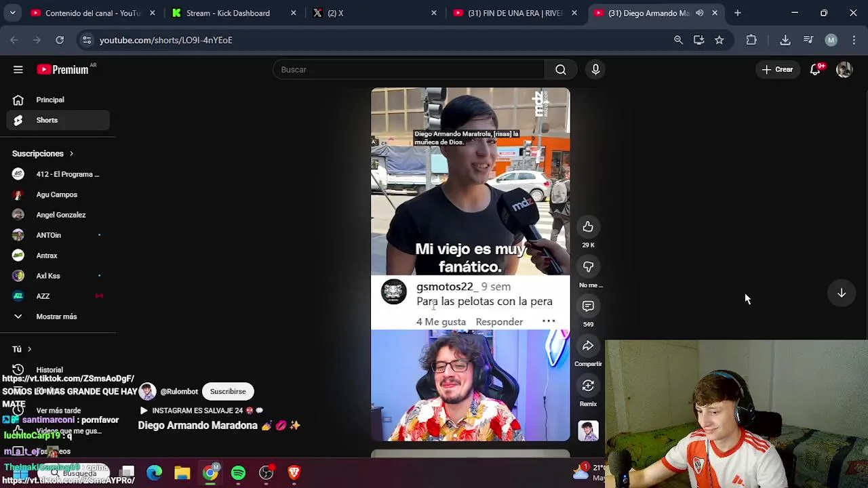Image resolution: width=868 pixels, height=488 pixels.
Task: Go back in browser history
Action: click(14, 40)
